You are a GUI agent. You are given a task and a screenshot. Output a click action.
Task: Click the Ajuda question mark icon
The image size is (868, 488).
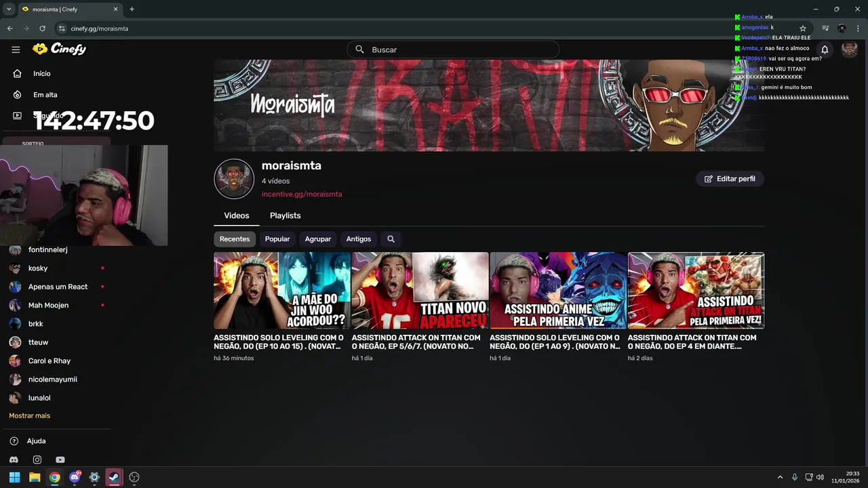pos(14,441)
